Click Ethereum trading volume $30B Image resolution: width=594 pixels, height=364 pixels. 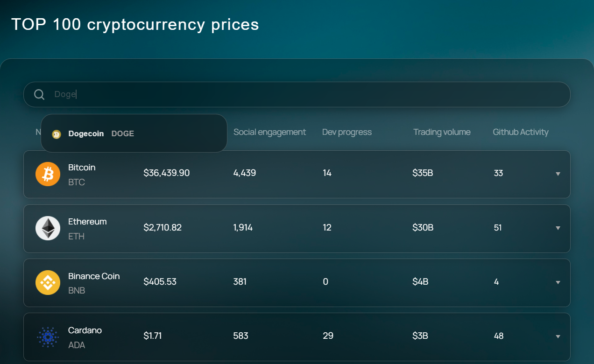point(423,228)
